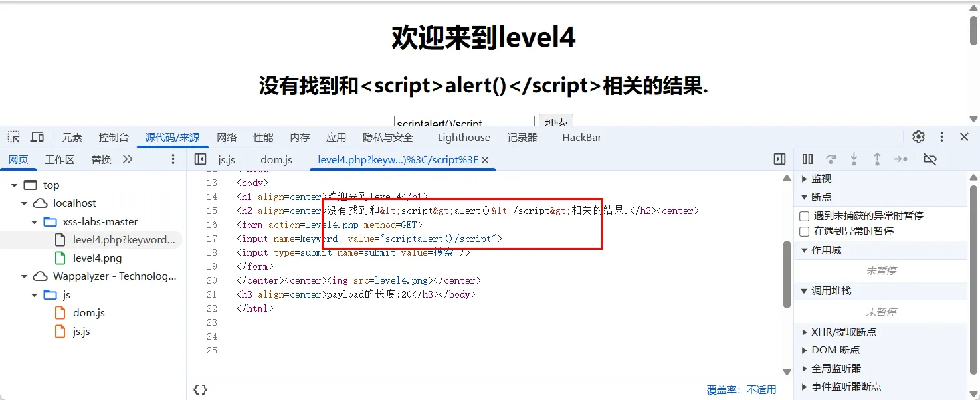This screenshot has width=980, height=400.
Task: Open DevTools three-dot customize menu
Action: coord(941,137)
